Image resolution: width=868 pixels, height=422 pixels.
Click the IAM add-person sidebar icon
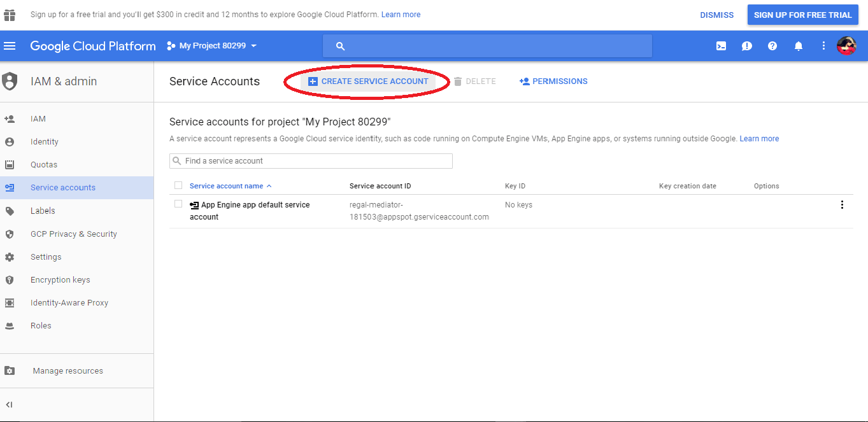10,119
